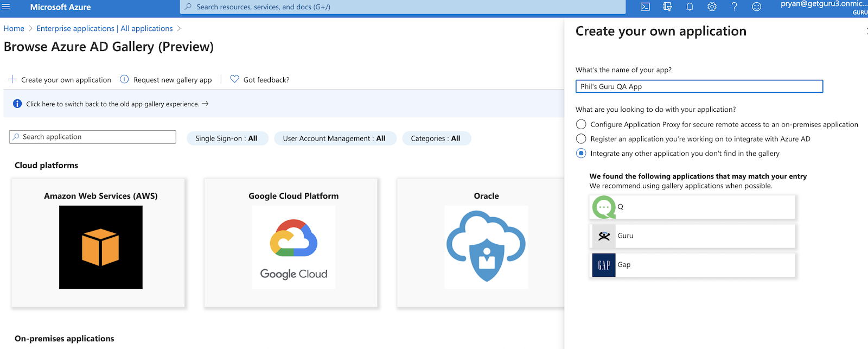868x349 pixels.
Task: Open the User Account Management filter
Action: tap(335, 138)
